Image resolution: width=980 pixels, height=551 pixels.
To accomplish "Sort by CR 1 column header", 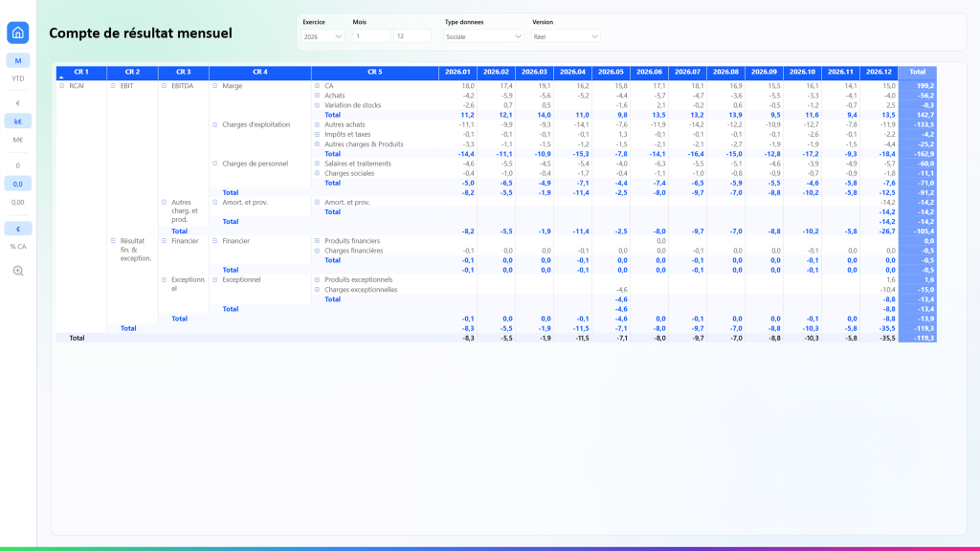I will click(81, 72).
